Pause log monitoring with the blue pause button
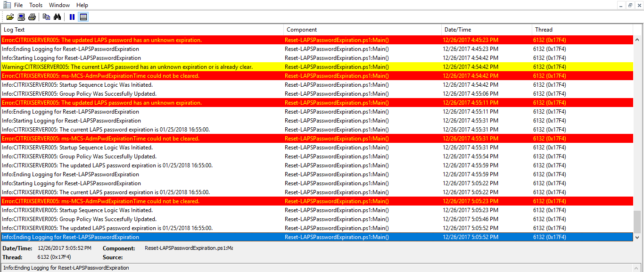This screenshot has width=644, height=272. 72,17
